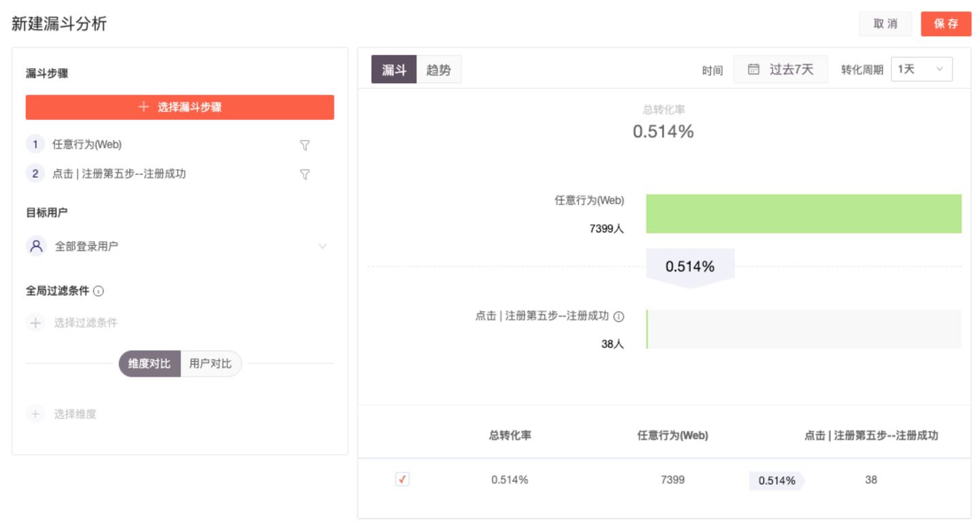The height and width of the screenshot is (531, 980).
Task: Click the gray 注册成功 funnel bar
Action: 804,329
